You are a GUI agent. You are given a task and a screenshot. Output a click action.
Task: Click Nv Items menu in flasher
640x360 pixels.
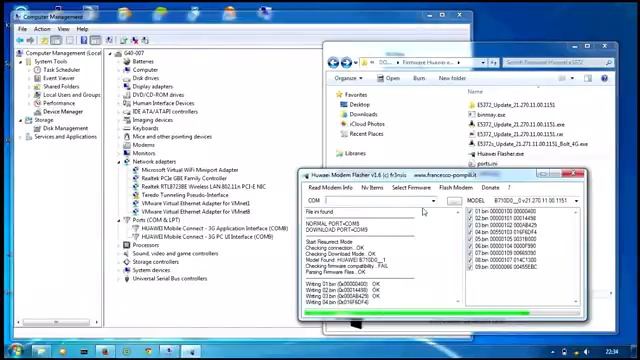(372, 187)
